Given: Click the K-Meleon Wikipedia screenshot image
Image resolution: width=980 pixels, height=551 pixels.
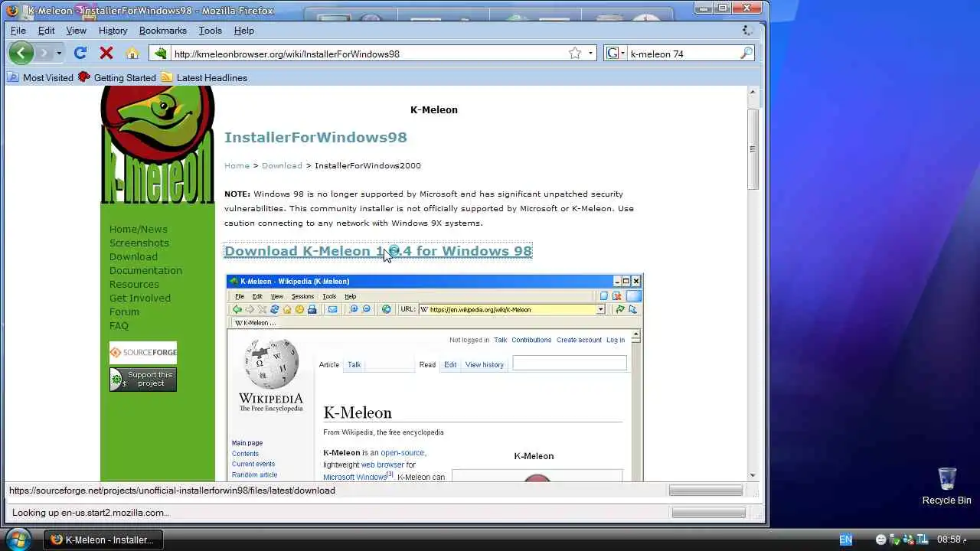Looking at the screenshot, I should pos(435,377).
